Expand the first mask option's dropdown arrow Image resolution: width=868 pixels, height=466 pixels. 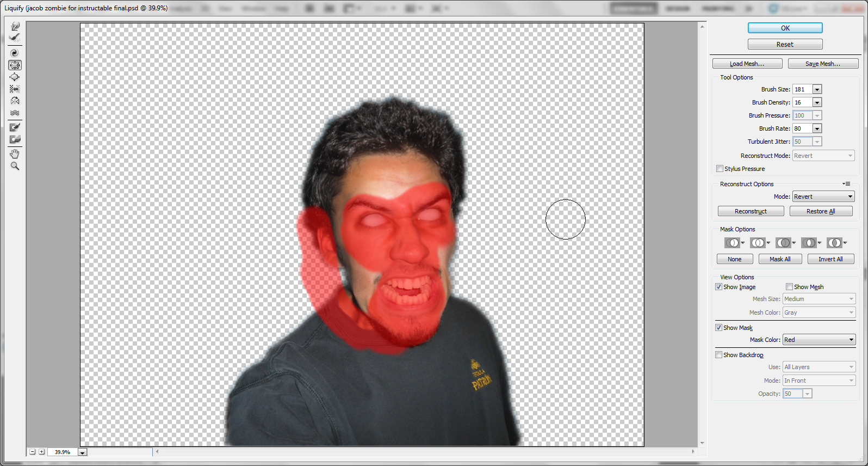click(x=743, y=243)
